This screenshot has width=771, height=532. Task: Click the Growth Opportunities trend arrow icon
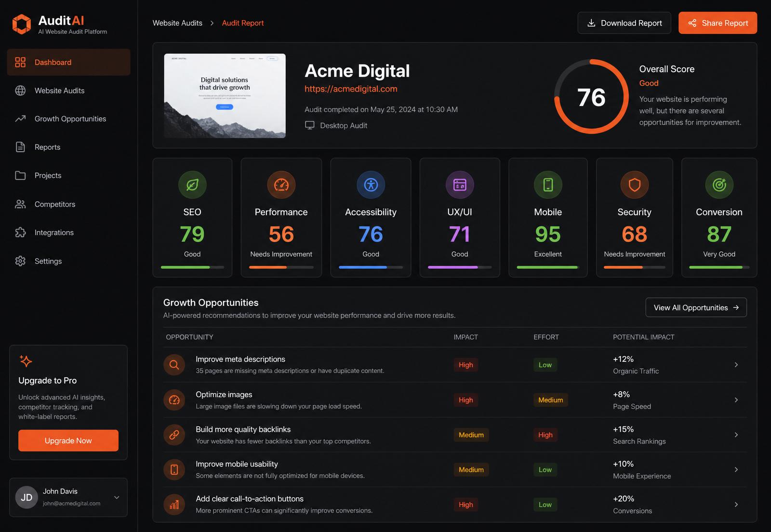tap(20, 119)
